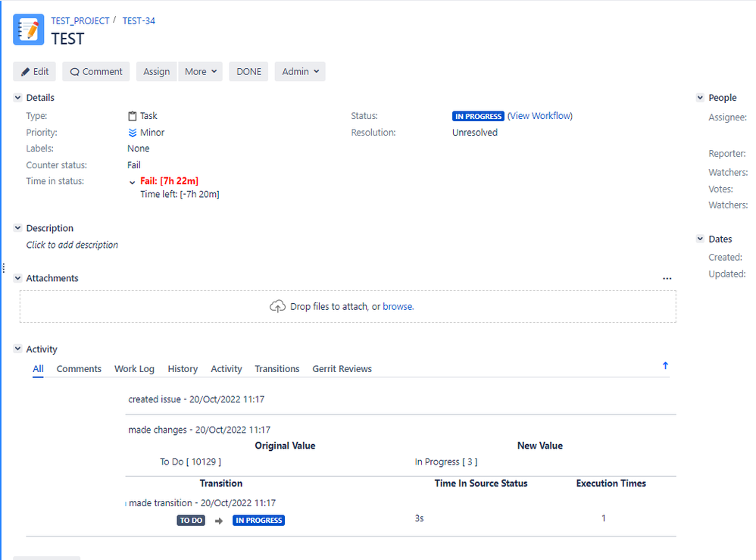Viewport: 756px width, 560px height.
Task: Switch to the Comments tab
Action: point(79,369)
